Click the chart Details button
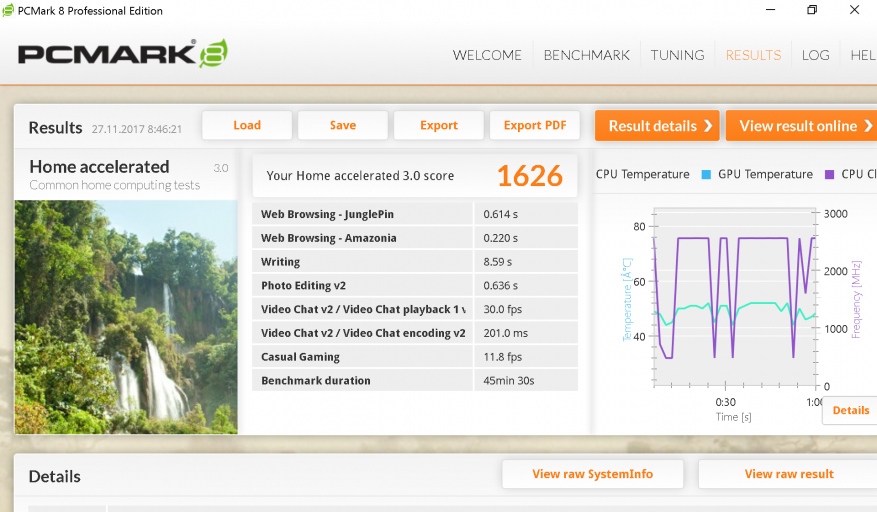This screenshot has height=512, width=877. click(x=851, y=410)
